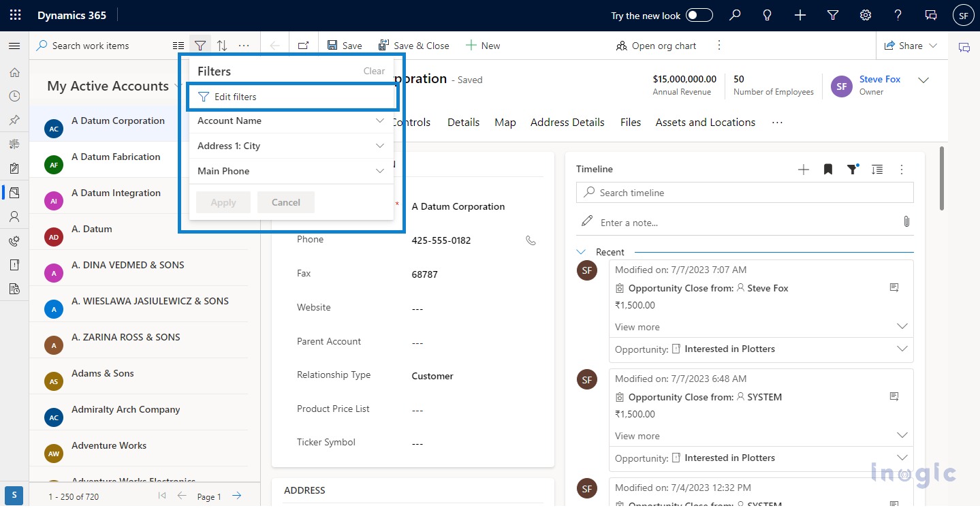Open record in new window icon
The height and width of the screenshot is (508, 980).
point(304,46)
